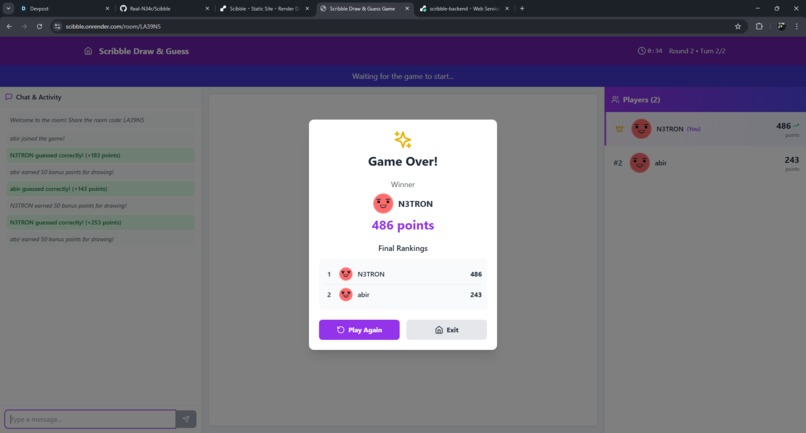Click the Play Again button
Viewport: 806px width, 433px height.
[359, 330]
